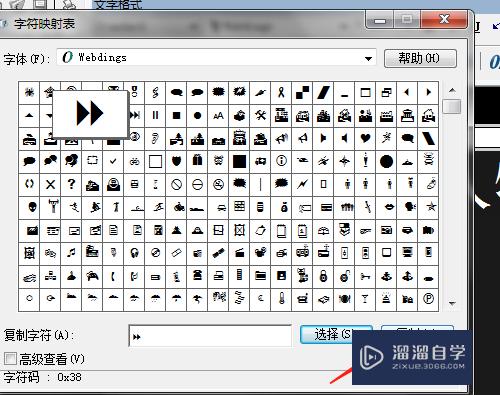Choose the gift box glyph
Screen dimensions: 500x395
coord(197,161)
